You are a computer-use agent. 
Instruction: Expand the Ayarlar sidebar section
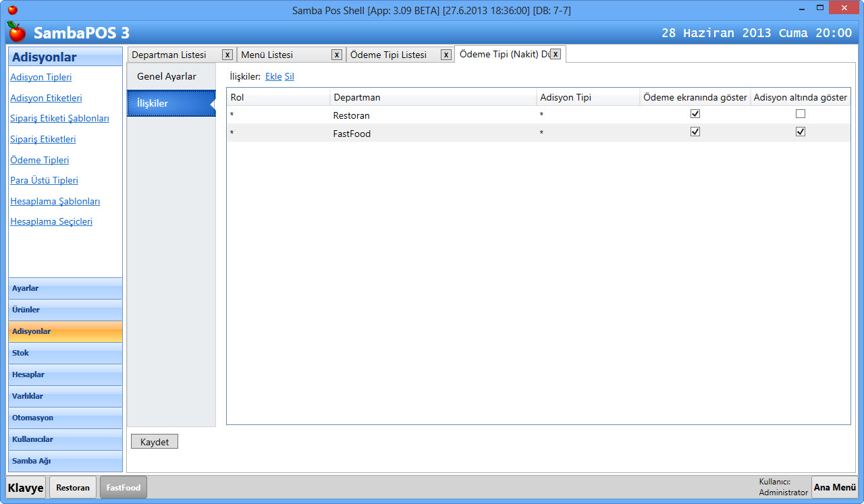[65, 288]
